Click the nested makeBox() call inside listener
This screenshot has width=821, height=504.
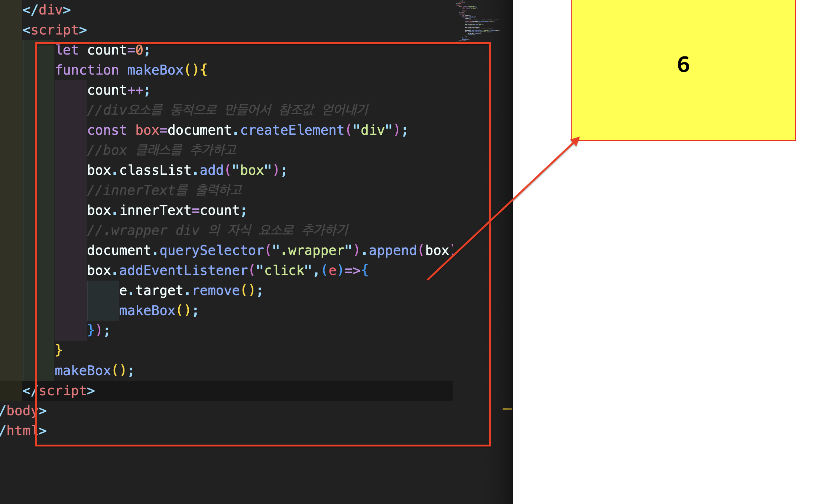(x=159, y=311)
